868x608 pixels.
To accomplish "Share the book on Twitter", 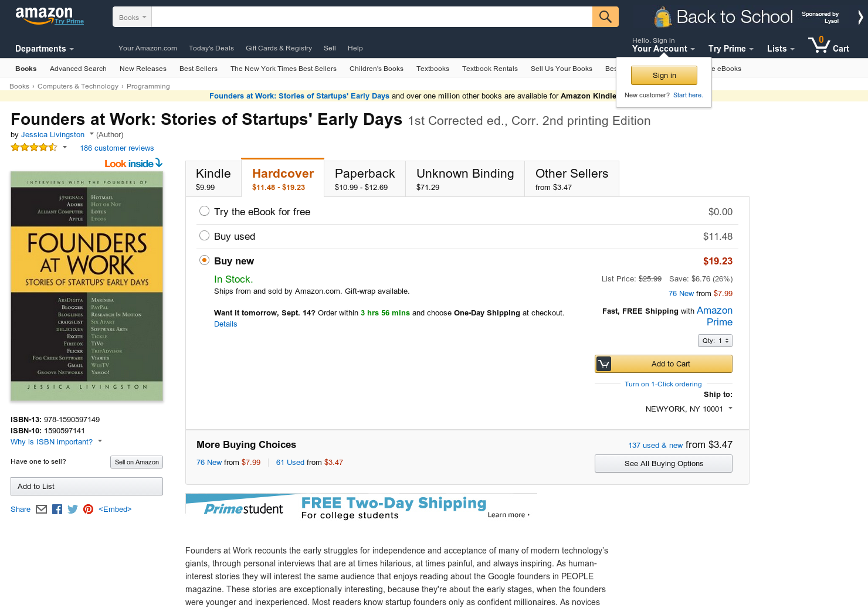I will point(73,510).
